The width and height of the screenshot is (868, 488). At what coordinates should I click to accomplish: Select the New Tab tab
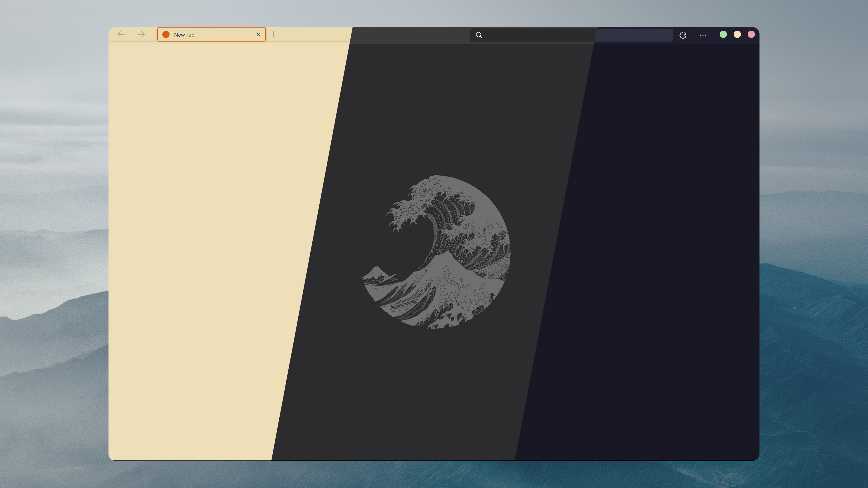coord(212,34)
